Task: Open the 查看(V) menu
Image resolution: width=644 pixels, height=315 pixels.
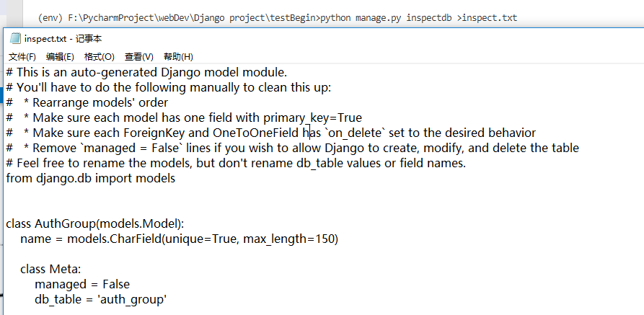Action: (x=138, y=56)
